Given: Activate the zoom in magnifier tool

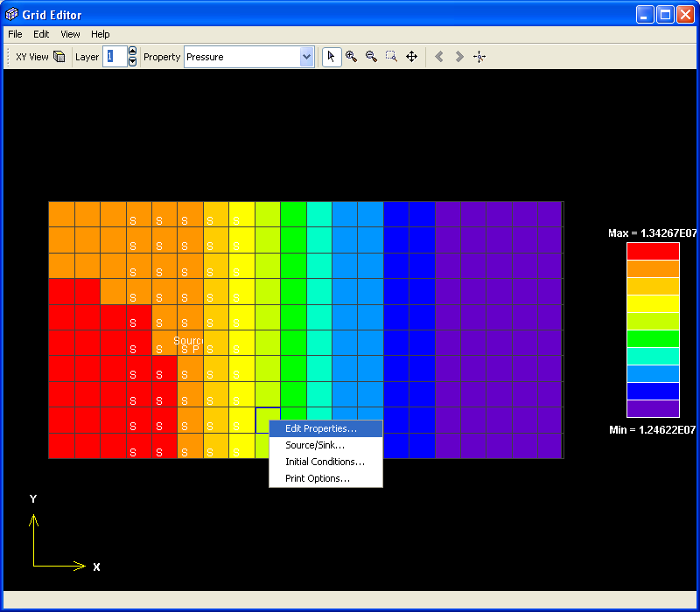Looking at the screenshot, I should 351,57.
